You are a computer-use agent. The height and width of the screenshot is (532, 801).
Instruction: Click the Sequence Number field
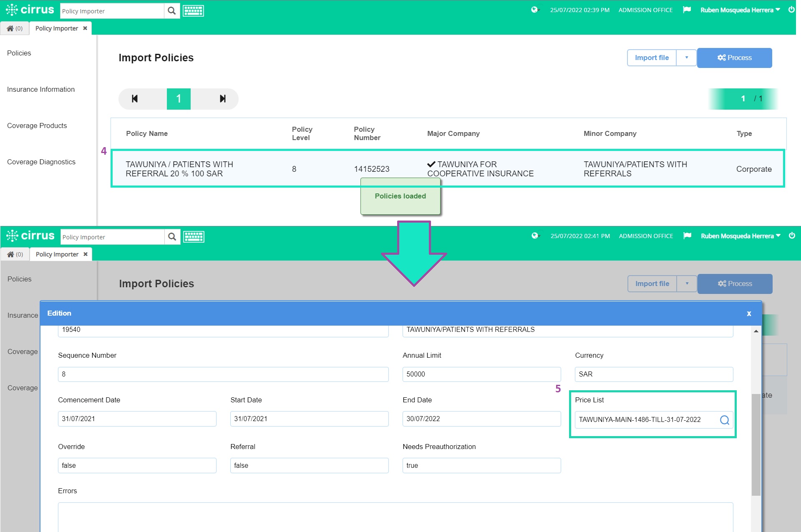coord(223,374)
